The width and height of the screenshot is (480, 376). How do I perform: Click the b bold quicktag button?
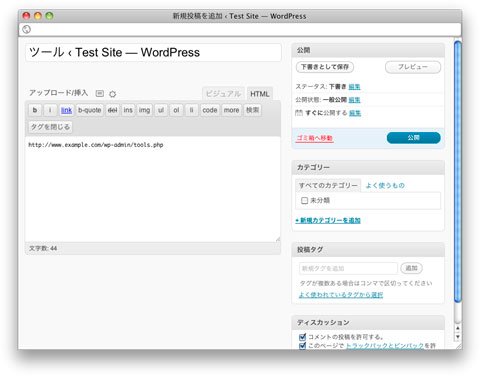[35, 110]
